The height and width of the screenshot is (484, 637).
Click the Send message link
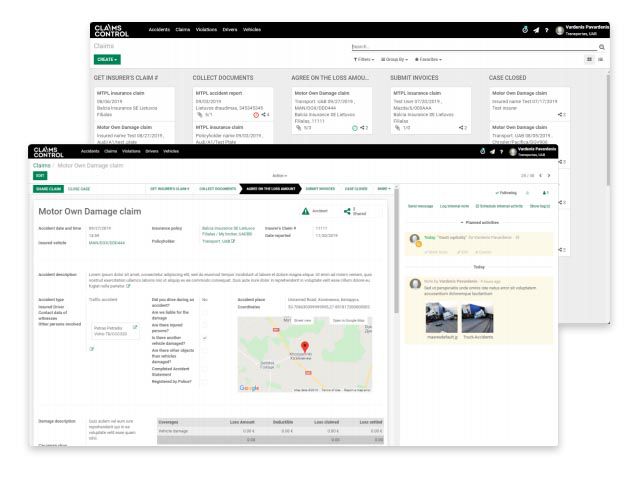tap(419, 206)
